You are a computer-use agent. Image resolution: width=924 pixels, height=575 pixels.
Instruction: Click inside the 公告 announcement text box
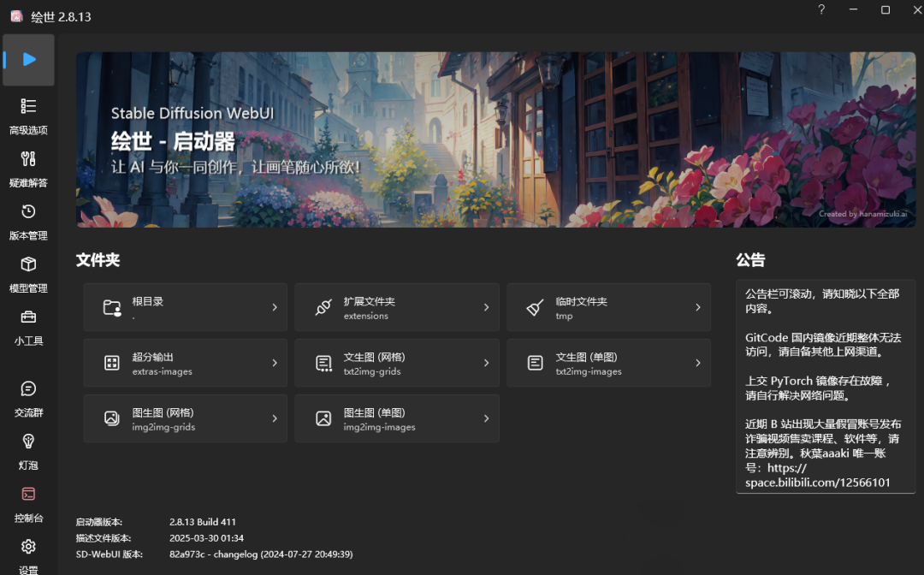[x=826, y=387]
